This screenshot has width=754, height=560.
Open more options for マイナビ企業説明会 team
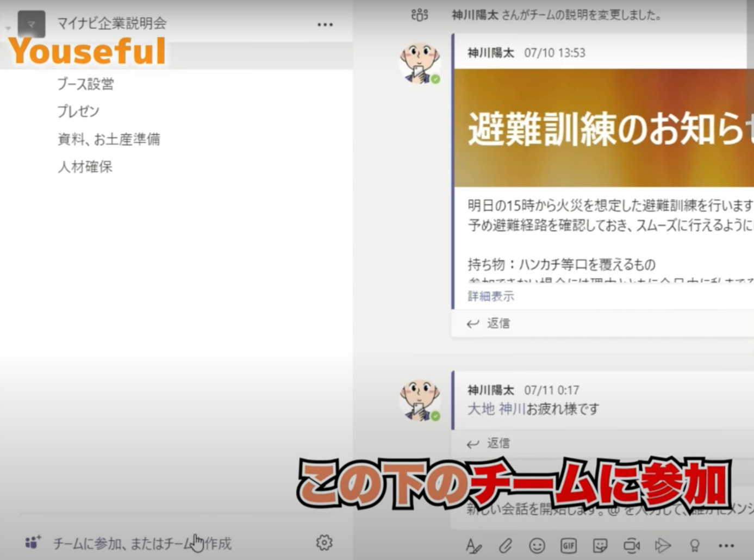(x=325, y=24)
